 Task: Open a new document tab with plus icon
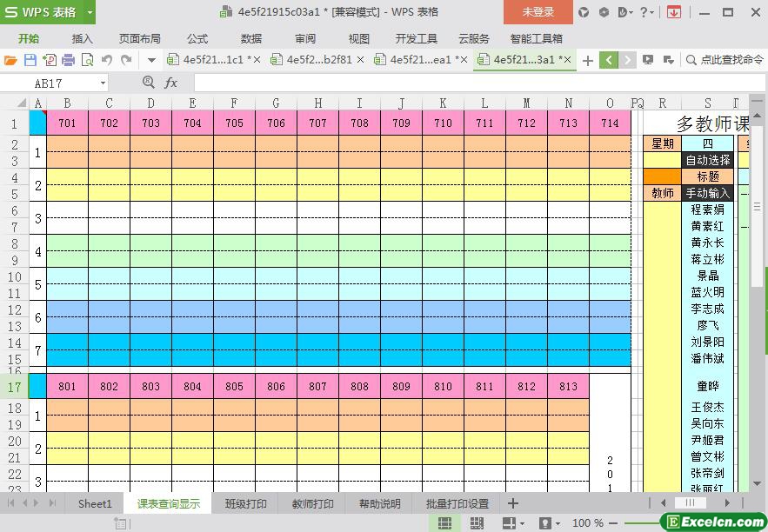[x=588, y=60]
